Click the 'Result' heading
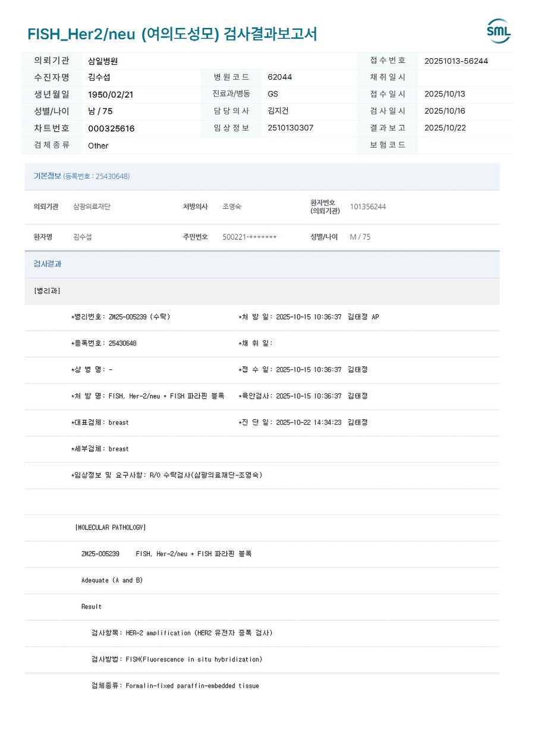Screen dimensions: 535x756 click(92, 607)
